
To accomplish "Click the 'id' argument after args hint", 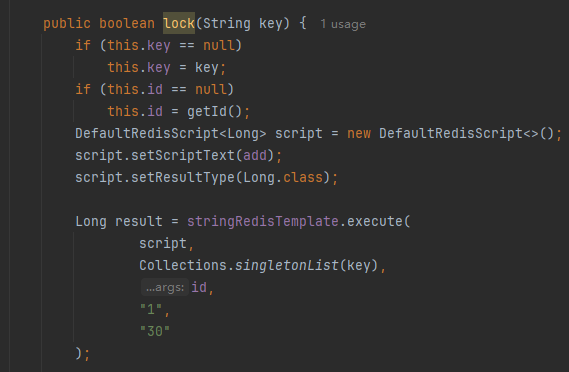I will tap(199, 287).
